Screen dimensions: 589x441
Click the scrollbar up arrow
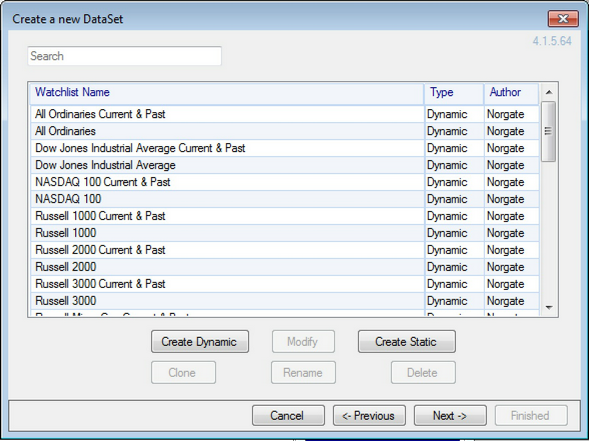(549, 92)
